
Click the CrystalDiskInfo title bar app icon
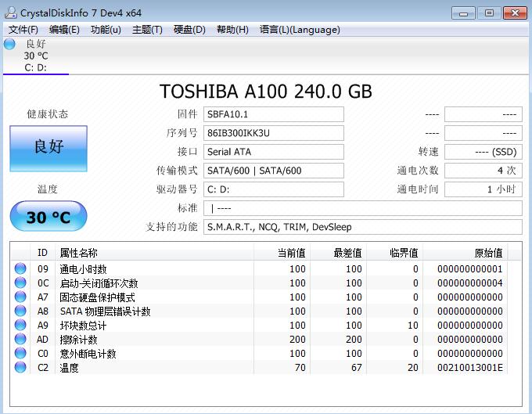tap(11, 13)
